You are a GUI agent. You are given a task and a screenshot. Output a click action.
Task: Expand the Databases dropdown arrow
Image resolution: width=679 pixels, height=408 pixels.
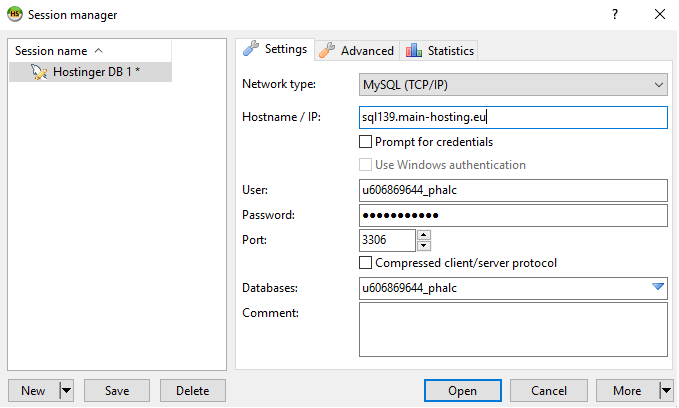[x=658, y=288]
